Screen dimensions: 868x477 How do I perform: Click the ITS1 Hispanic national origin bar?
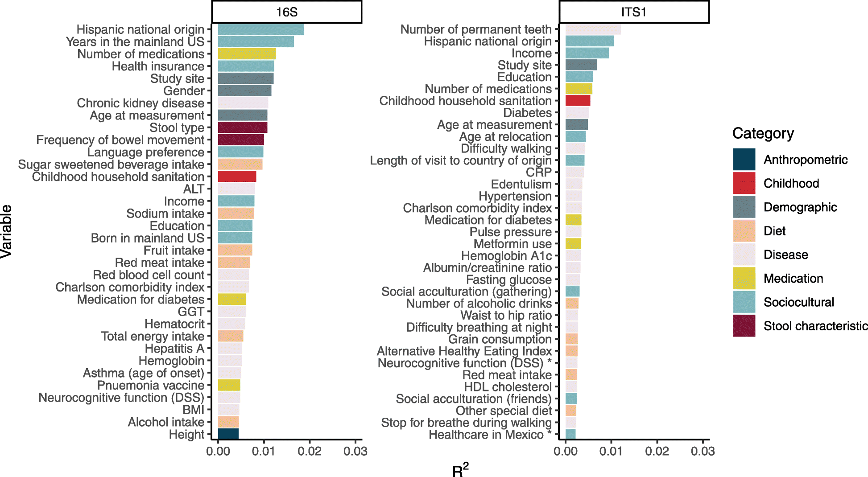[x=590, y=41]
